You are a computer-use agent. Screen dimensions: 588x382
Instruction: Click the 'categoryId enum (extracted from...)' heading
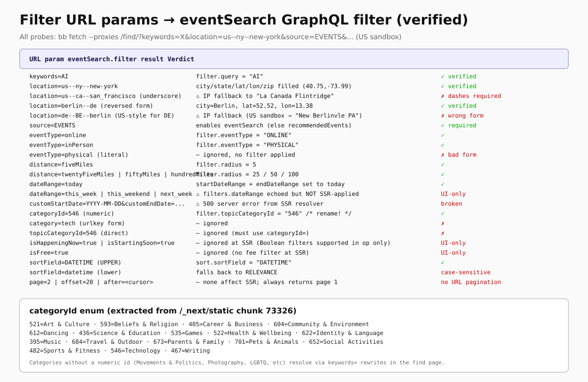[163, 311]
